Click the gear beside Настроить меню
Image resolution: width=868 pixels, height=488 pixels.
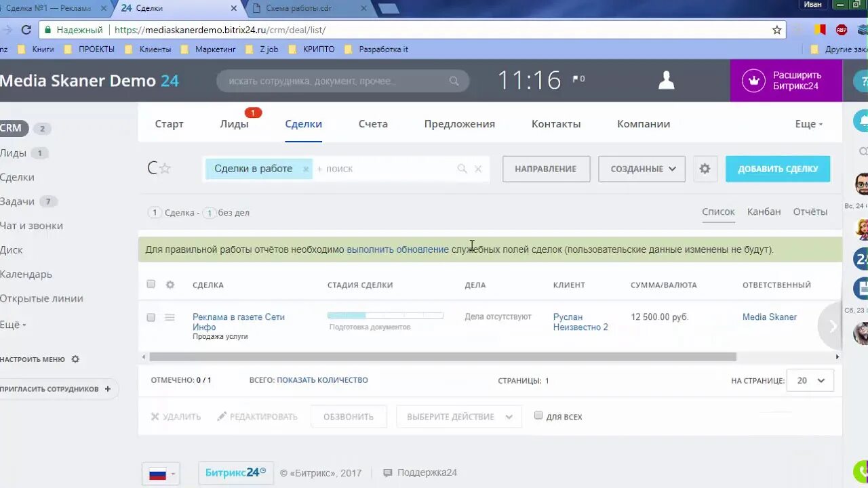(75, 359)
